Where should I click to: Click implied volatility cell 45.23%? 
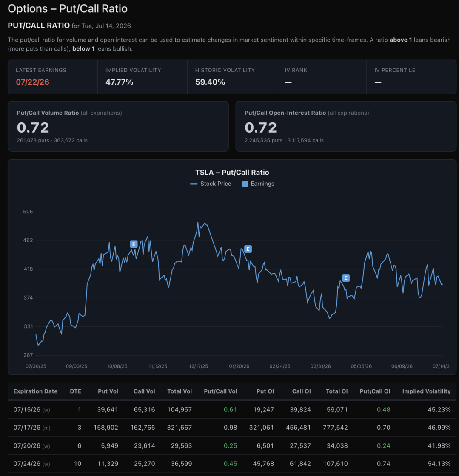click(439, 410)
